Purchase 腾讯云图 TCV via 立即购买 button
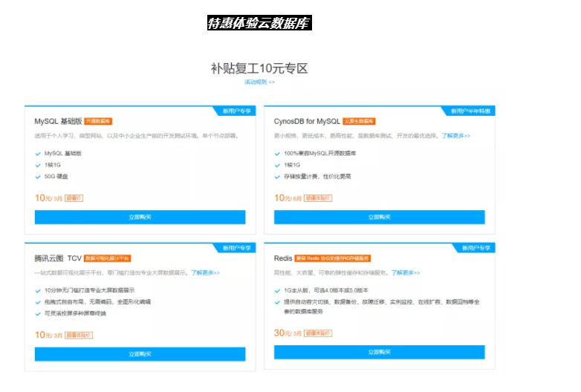This screenshot has height=392, width=581. coord(140,354)
